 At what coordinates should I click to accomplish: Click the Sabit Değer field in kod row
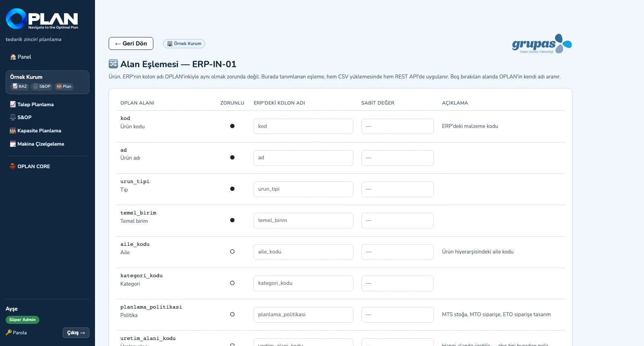point(398,126)
